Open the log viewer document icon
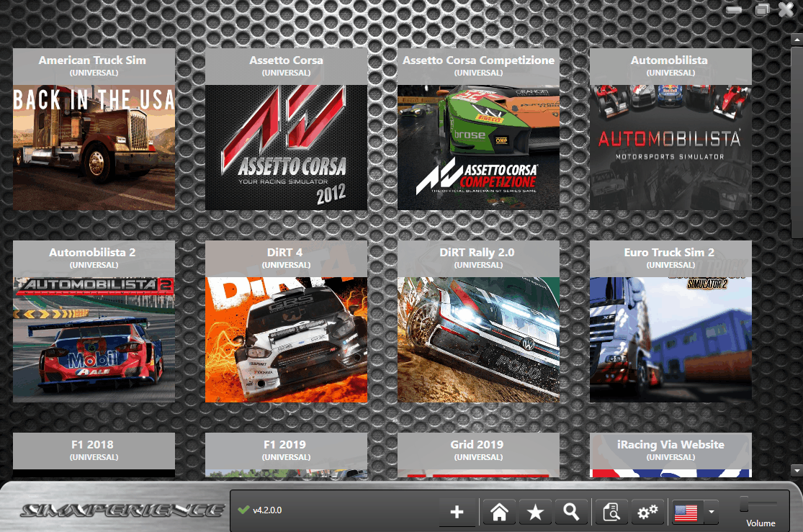The height and width of the screenshot is (532, 803). click(x=610, y=512)
